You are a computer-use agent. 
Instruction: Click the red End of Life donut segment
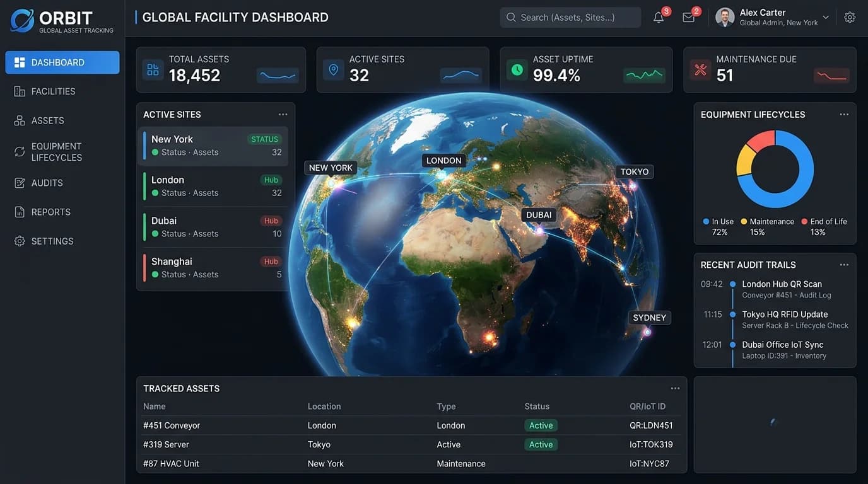pos(761,140)
